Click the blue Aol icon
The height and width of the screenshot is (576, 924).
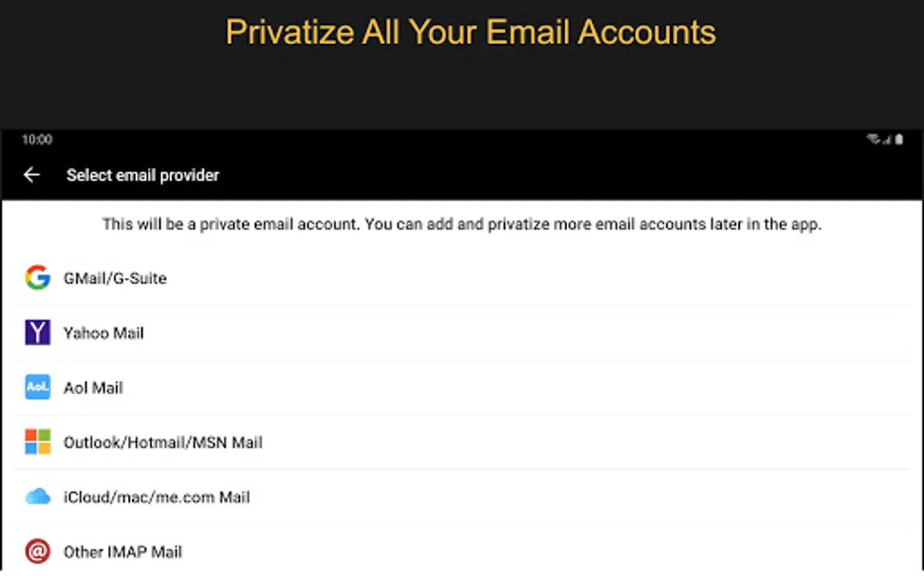click(x=38, y=387)
